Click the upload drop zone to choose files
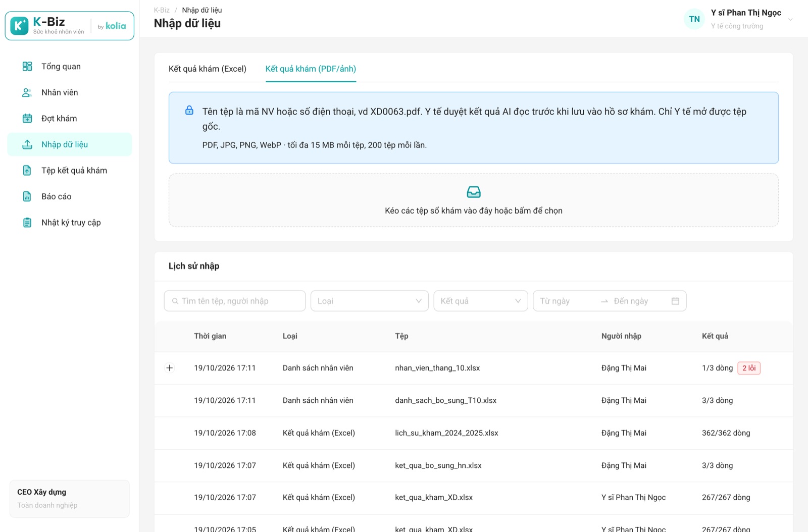 pos(474,200)
